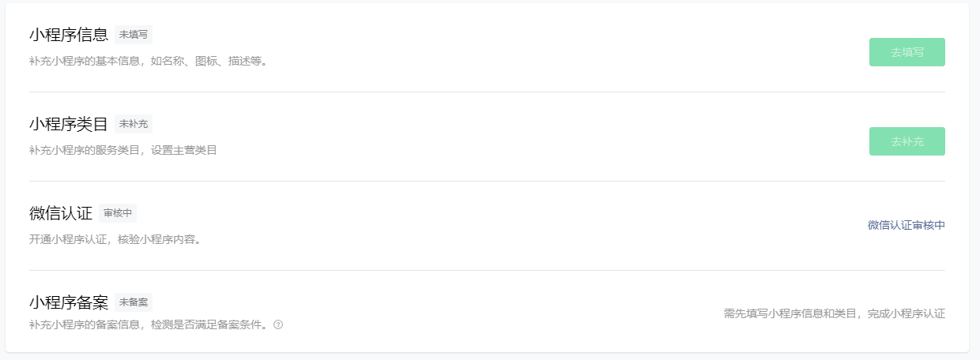
Task: Click the 未备案 status tag
Action: click(x=134, y=302)
